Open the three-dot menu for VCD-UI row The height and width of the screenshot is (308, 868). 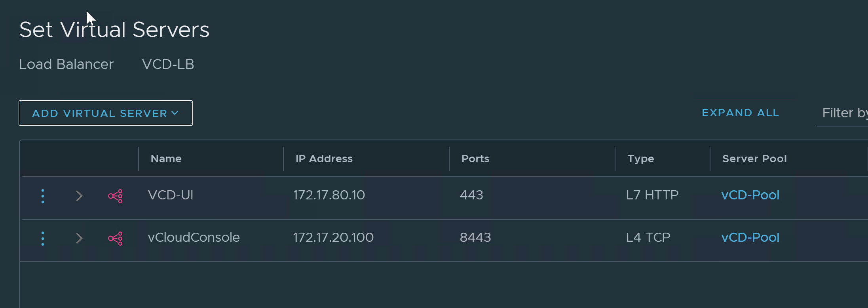pyautogui.click(x=43, y=196)
